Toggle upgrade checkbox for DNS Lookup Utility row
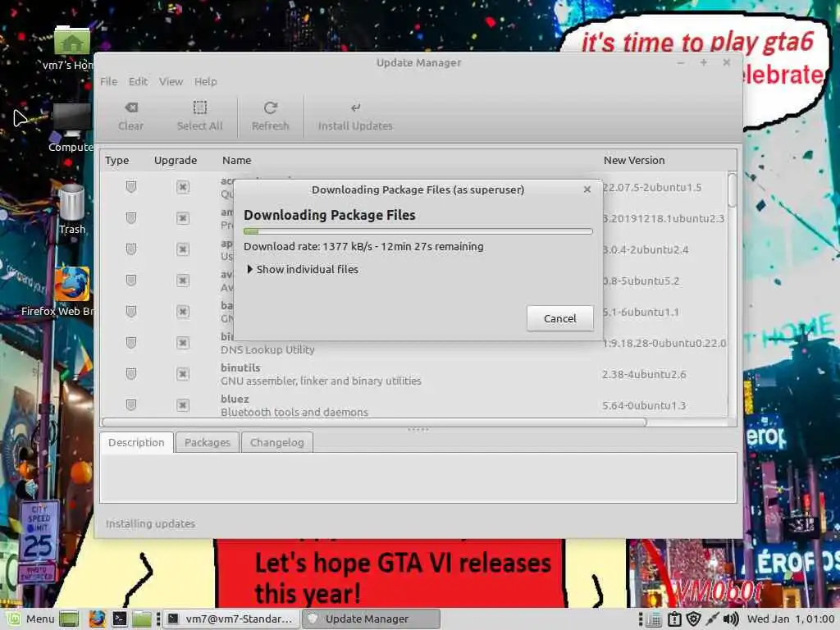 point(183,342)
